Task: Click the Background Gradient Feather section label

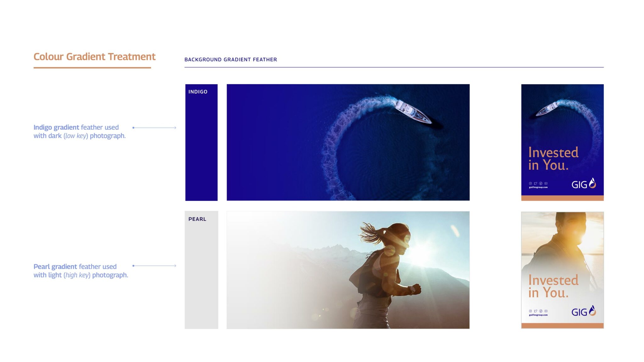Action: [x=230, y=59]
